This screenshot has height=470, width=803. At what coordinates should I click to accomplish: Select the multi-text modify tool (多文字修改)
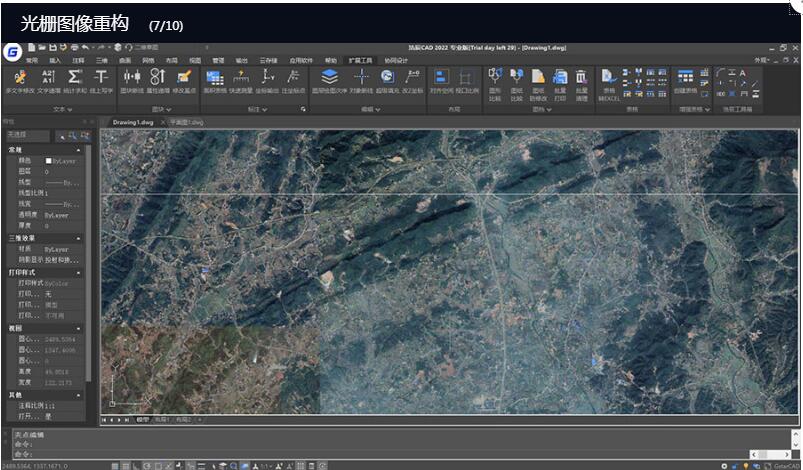pos(19,79)
